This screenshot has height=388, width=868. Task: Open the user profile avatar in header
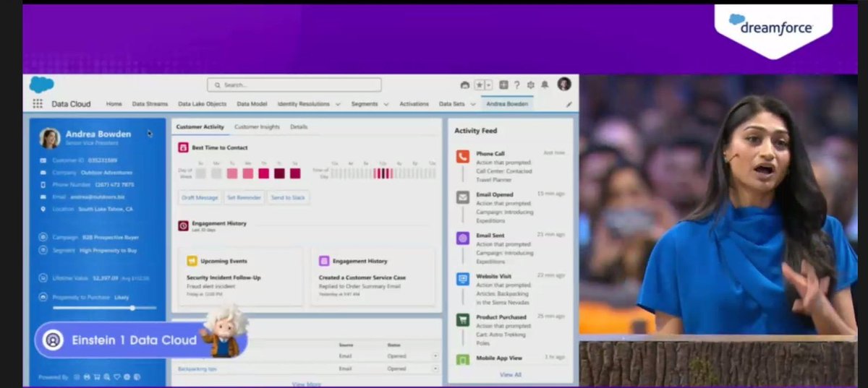pos(564,85)
